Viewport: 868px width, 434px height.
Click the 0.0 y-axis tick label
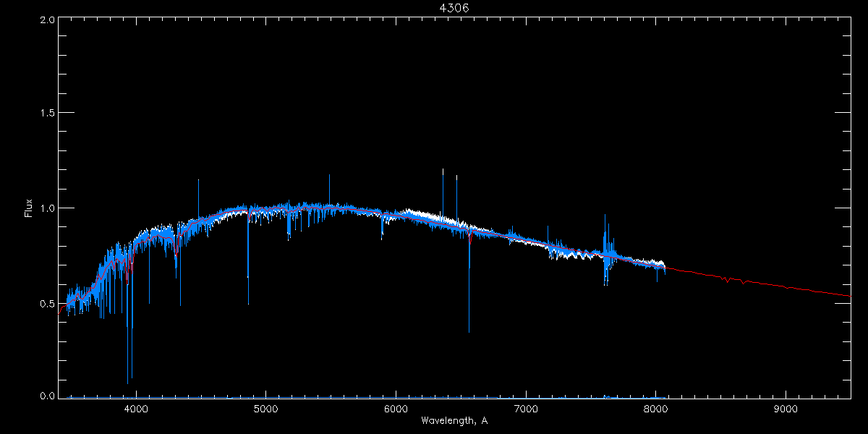pos(47,396)
